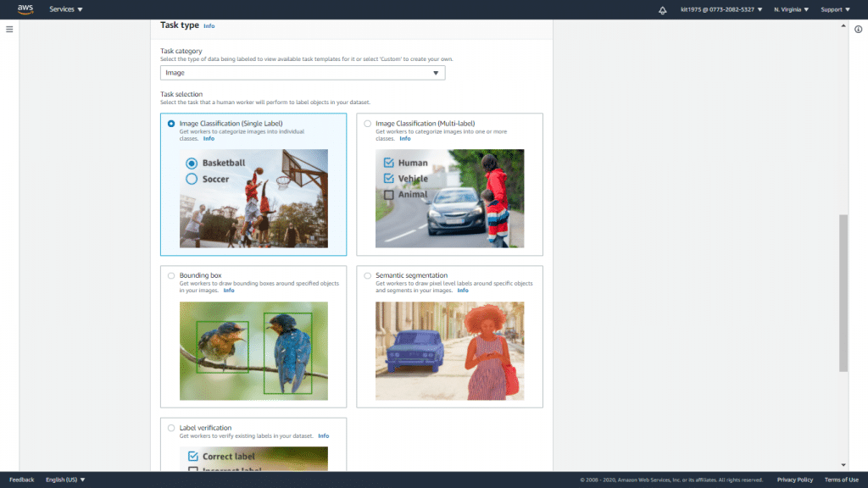Open the notifications bell
868x488 pixels.
pyautogui.click(x=663, y=10)
